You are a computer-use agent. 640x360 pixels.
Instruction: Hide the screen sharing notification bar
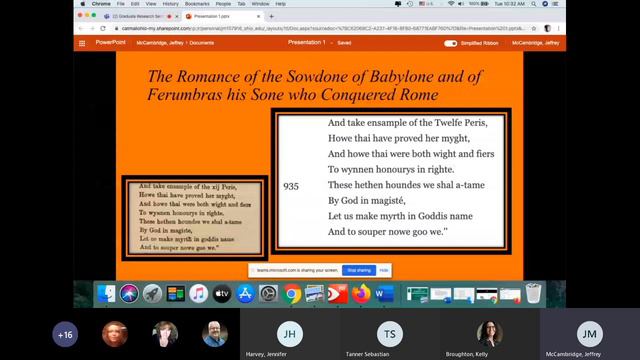[x=384, y=270]
